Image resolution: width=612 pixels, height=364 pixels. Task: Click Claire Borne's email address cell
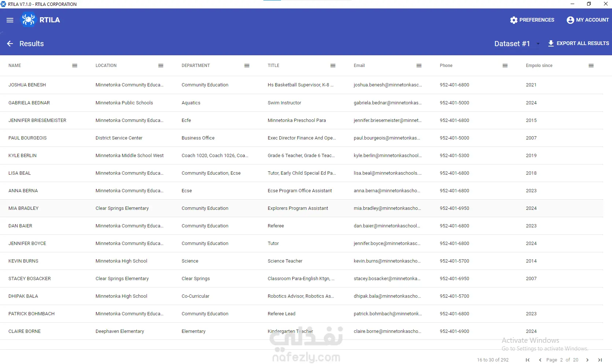[387, 331]
